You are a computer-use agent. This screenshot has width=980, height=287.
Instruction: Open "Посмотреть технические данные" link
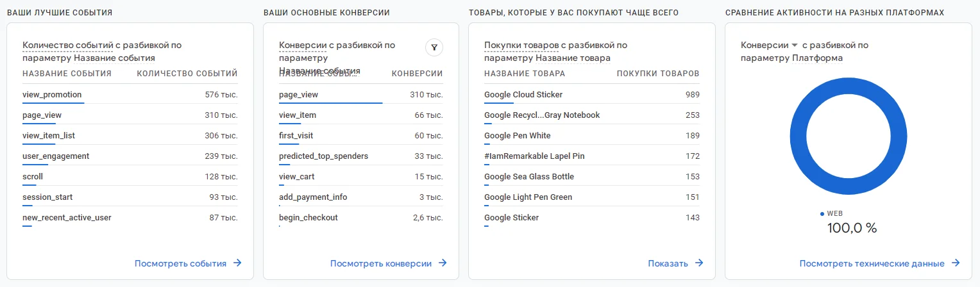click(x=872, y=263)
